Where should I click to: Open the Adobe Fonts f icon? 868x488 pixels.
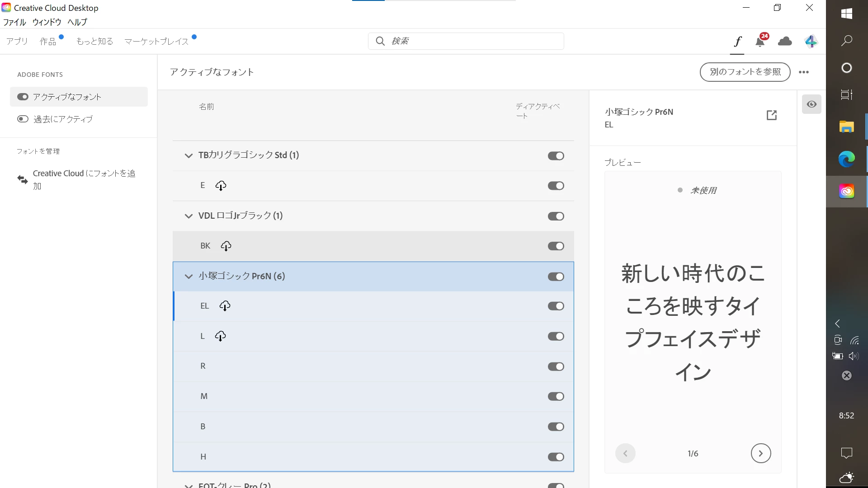coord(737,42)
